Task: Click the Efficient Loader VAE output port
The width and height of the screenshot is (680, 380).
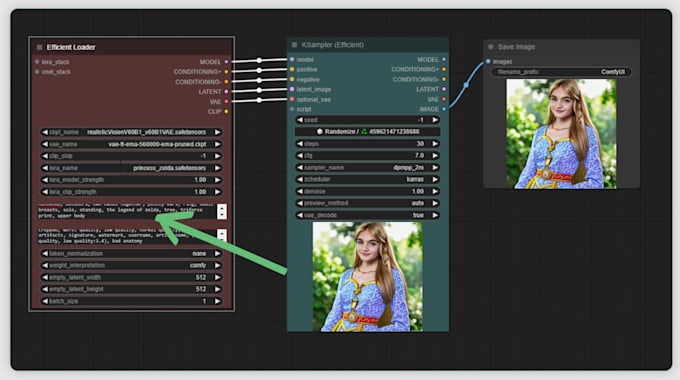Action: [226, 102]
